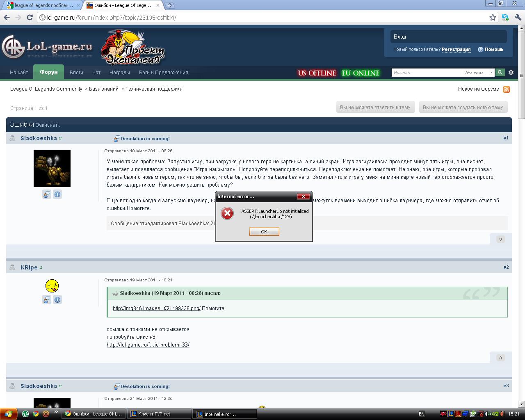
Task: Open the forum RSS feed icon
Action: [x=507, y=89]
